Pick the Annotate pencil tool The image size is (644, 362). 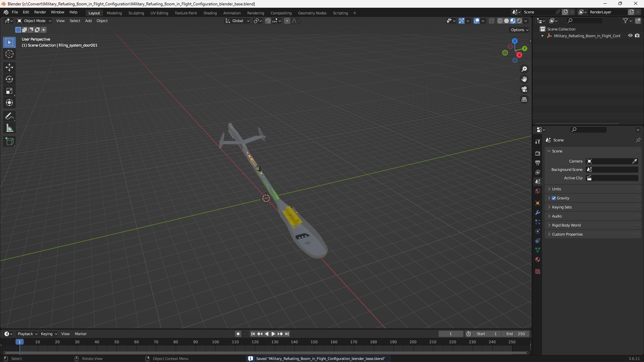[9, 116]
